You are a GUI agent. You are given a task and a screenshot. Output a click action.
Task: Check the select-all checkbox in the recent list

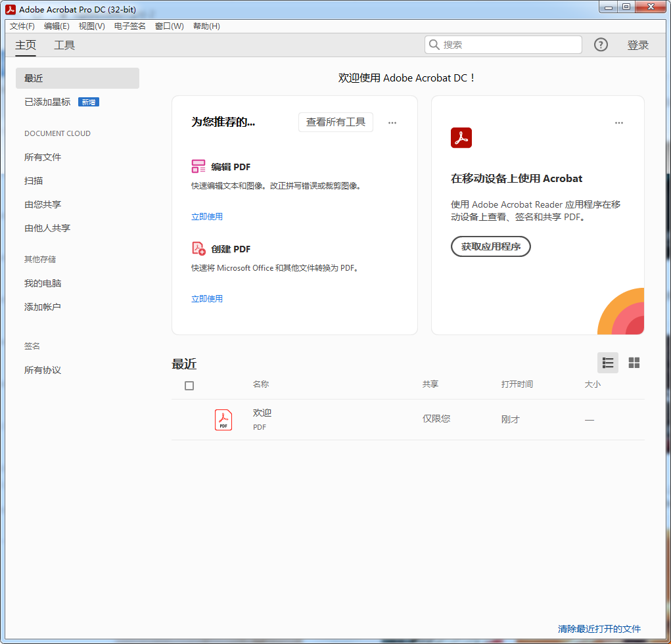coord(189,386)
